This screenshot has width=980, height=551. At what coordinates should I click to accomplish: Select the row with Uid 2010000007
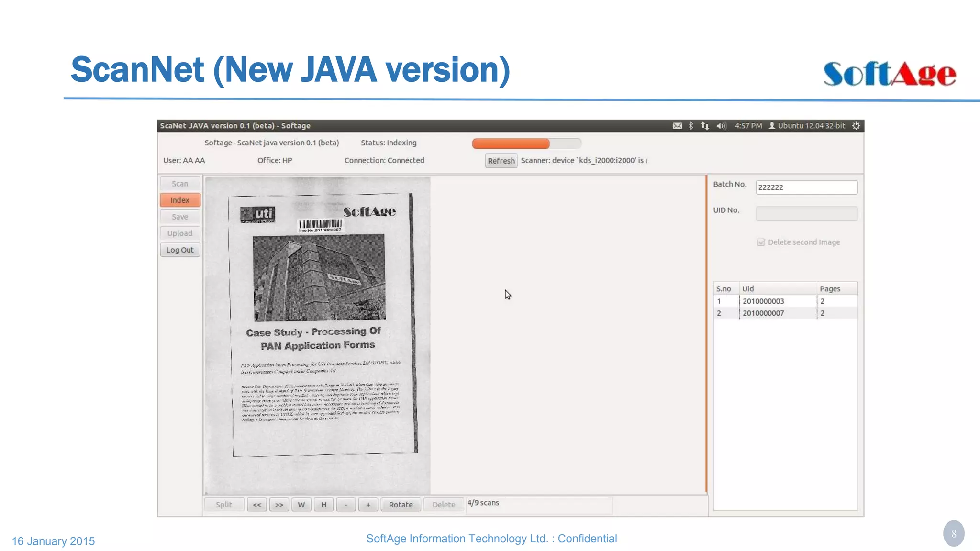click(x=763, y=313)
